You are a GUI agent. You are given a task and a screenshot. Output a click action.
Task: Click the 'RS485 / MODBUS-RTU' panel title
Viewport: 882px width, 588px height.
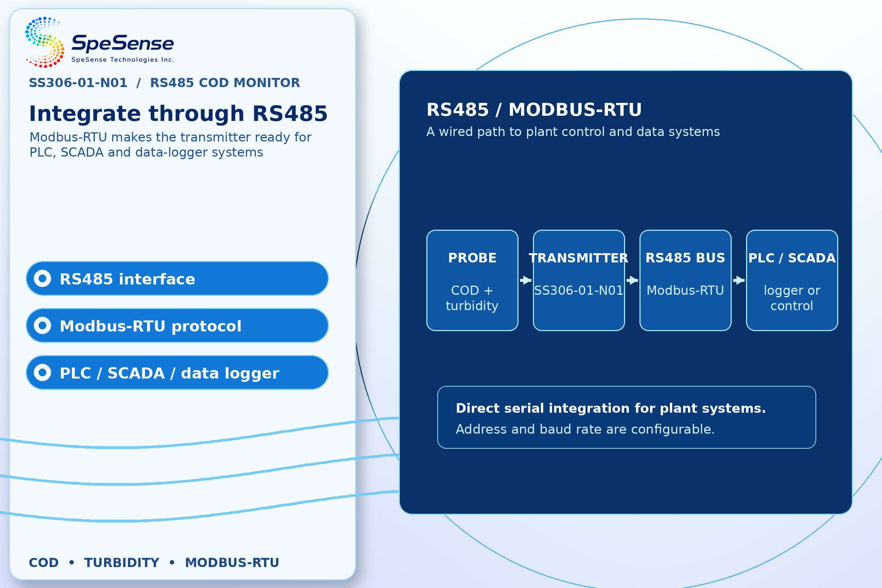[534, 110]
